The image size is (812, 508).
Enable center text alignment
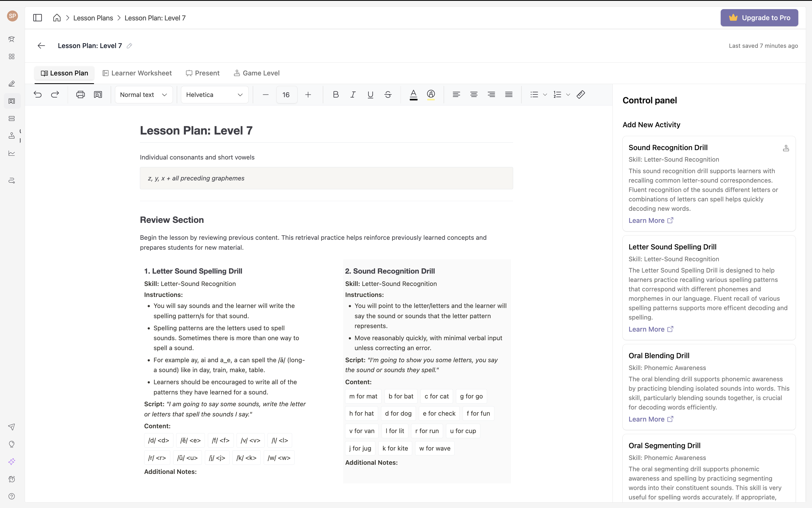click(x=474, y=95)
